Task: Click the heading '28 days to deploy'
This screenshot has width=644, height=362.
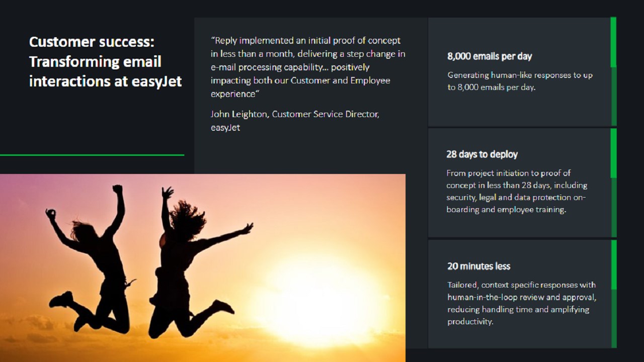Action: point(482,154)
